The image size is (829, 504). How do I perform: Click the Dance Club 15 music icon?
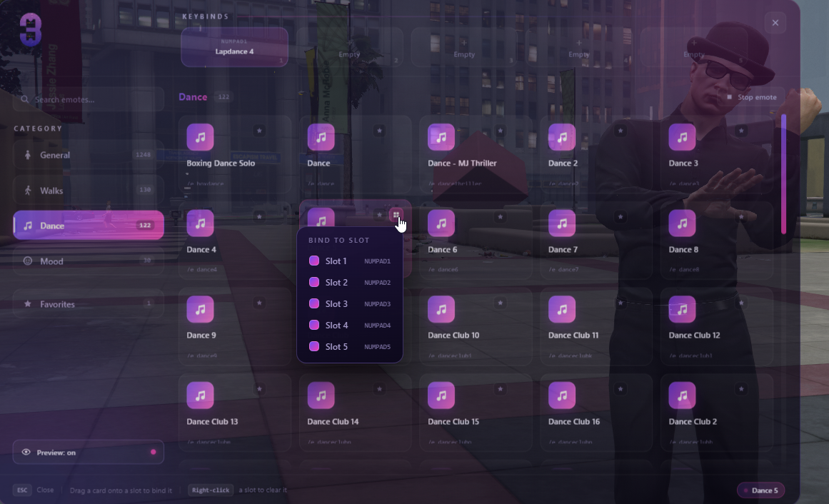441,395
